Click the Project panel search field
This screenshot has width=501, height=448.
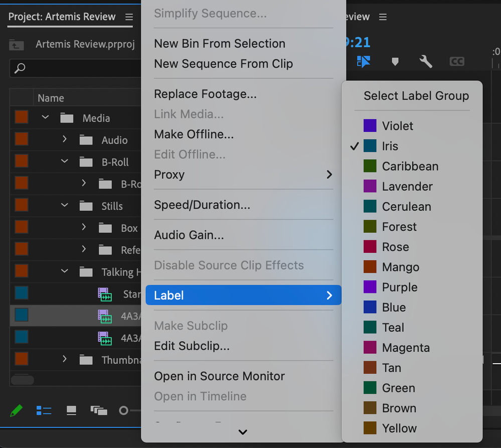point(75,68)
